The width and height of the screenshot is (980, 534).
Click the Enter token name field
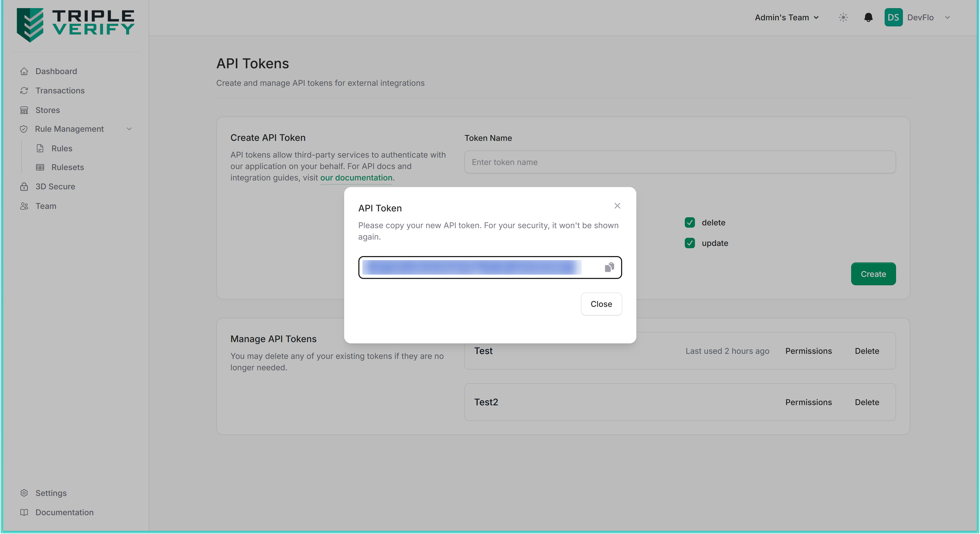[679, 162]
